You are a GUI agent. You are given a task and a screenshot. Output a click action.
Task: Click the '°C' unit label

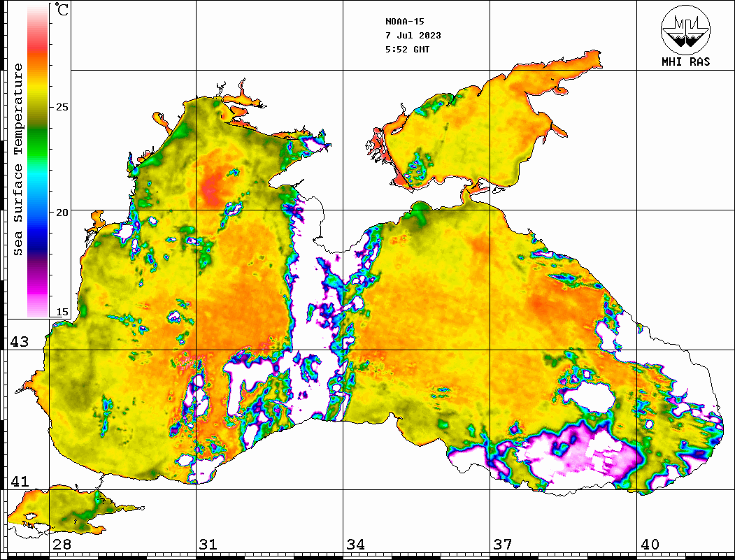62,10
